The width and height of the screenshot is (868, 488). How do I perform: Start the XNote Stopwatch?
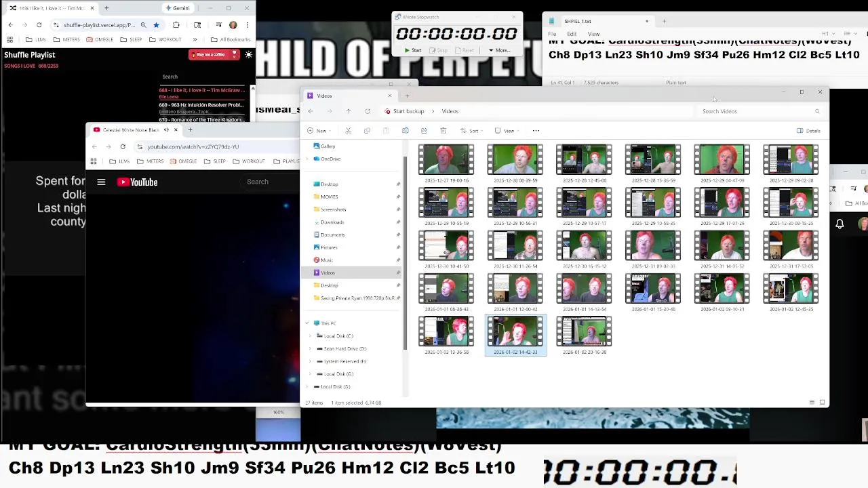[413, 50]
